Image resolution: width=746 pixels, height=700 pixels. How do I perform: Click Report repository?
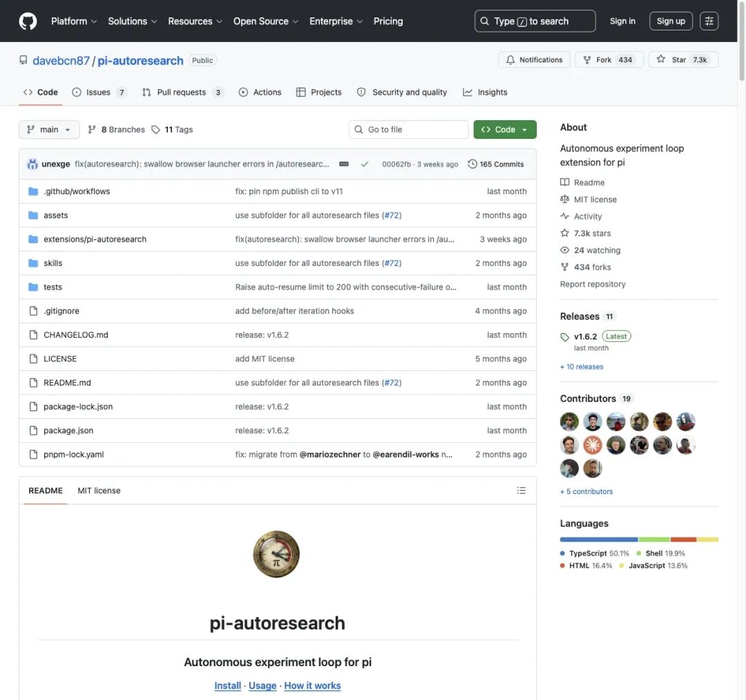pos(593,284)
